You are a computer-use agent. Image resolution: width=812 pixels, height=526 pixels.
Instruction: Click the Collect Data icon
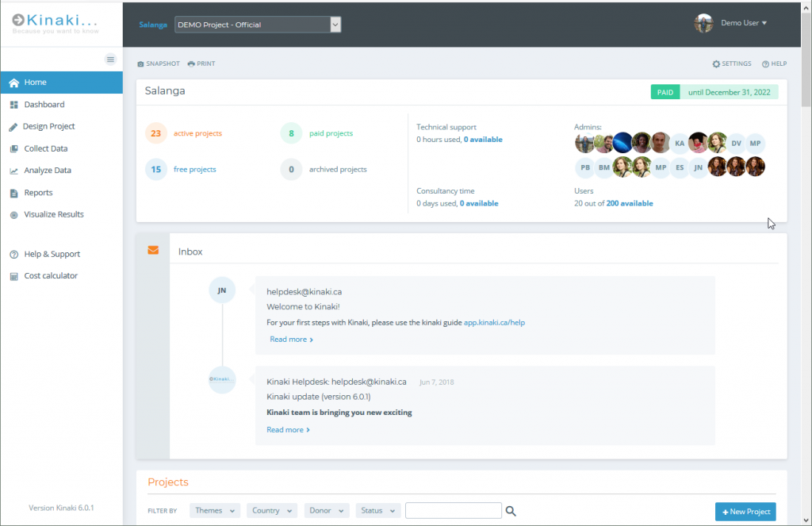(x=14, y=148)
